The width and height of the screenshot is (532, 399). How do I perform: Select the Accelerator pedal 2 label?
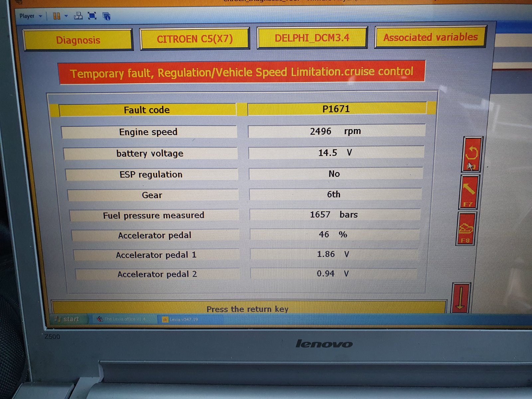[157, 274]
